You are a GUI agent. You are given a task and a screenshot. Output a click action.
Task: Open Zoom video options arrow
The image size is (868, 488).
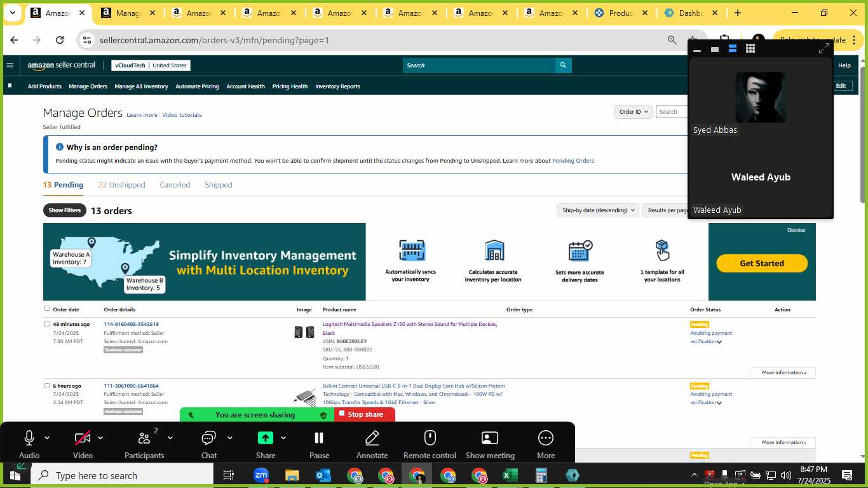coord(100,438)
